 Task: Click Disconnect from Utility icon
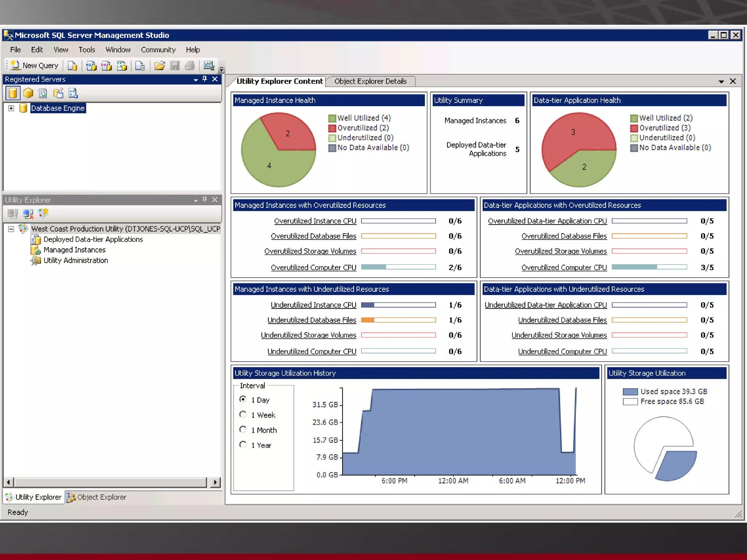pyautogui.click(x=28, y=213)
